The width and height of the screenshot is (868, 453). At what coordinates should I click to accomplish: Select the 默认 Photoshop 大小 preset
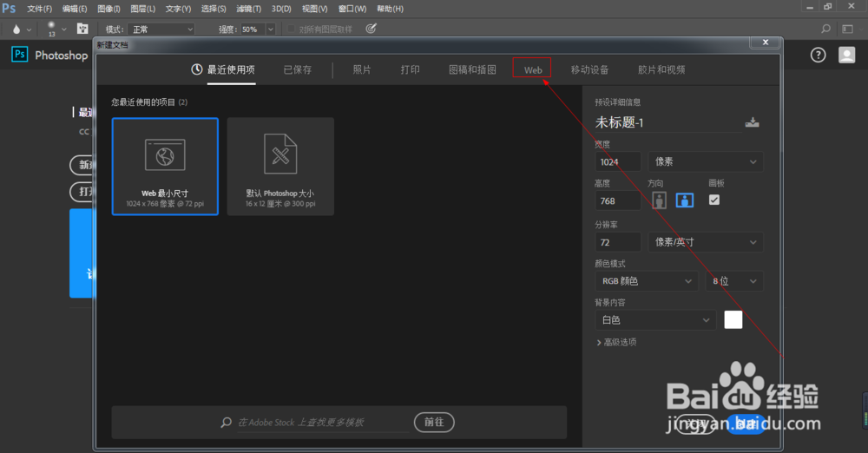280,166
